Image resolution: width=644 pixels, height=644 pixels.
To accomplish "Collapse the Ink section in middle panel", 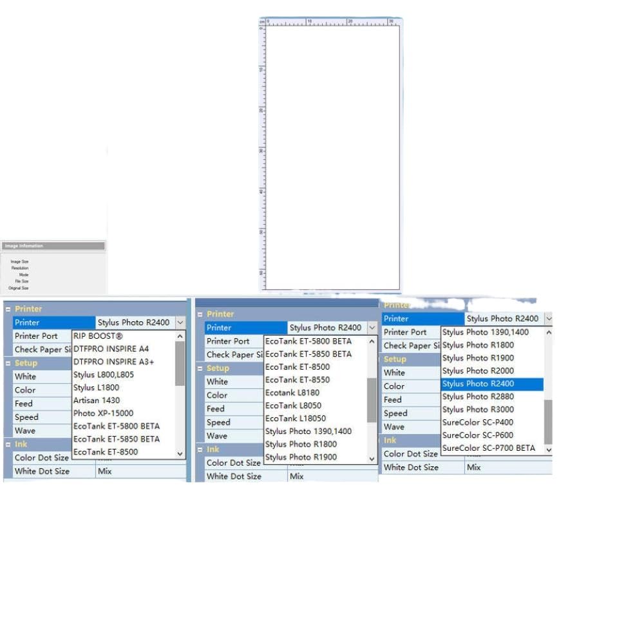I will pos(200,450).
